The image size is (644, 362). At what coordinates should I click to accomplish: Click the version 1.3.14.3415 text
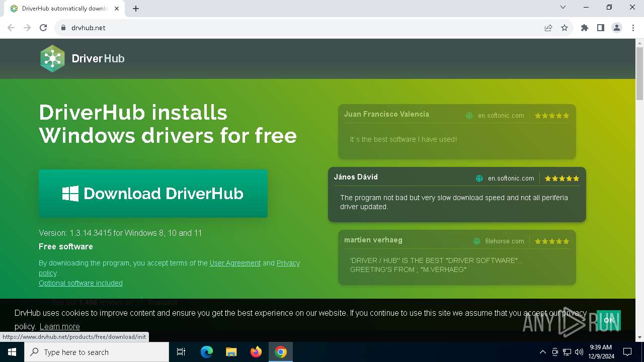(x=120, y=233)
